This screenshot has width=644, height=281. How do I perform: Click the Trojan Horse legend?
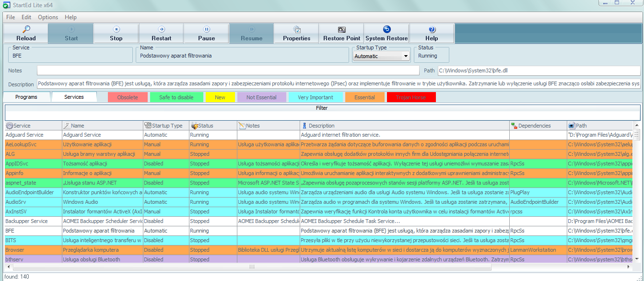click(411, 97)
